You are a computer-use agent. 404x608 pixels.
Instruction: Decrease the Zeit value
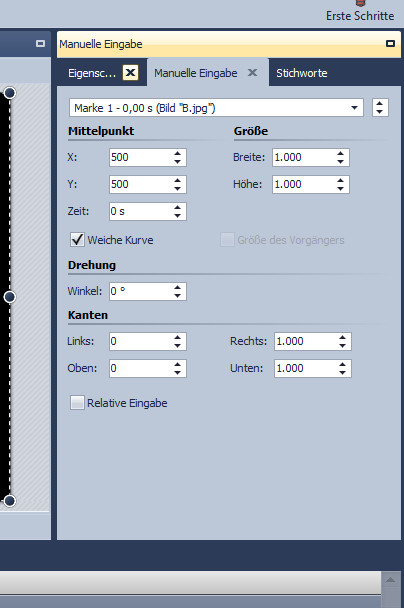coord(178,216)
